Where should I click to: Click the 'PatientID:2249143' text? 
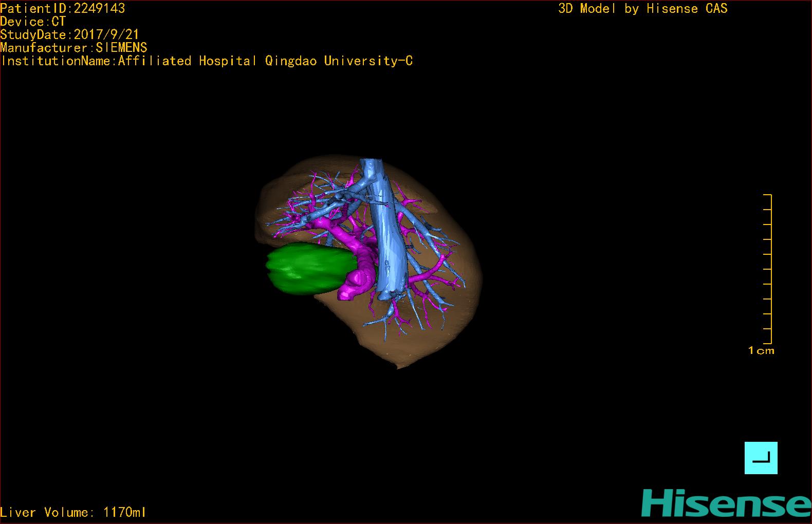[x=63, y=8]
